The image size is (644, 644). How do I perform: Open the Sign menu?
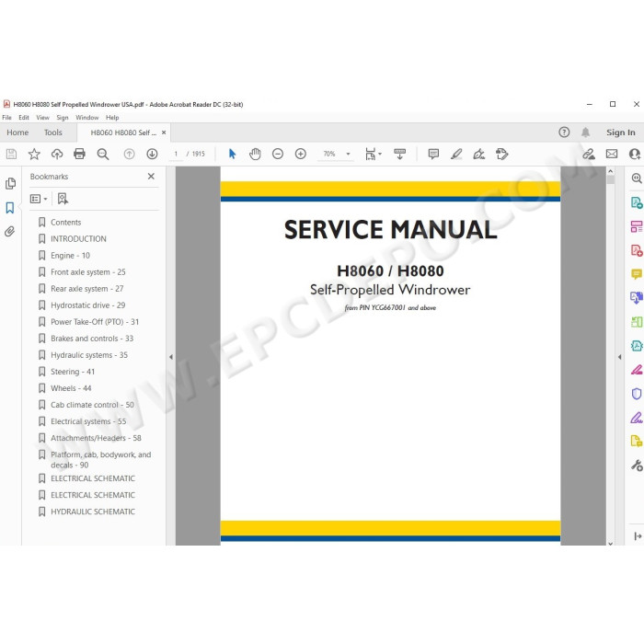coord(63,118)
